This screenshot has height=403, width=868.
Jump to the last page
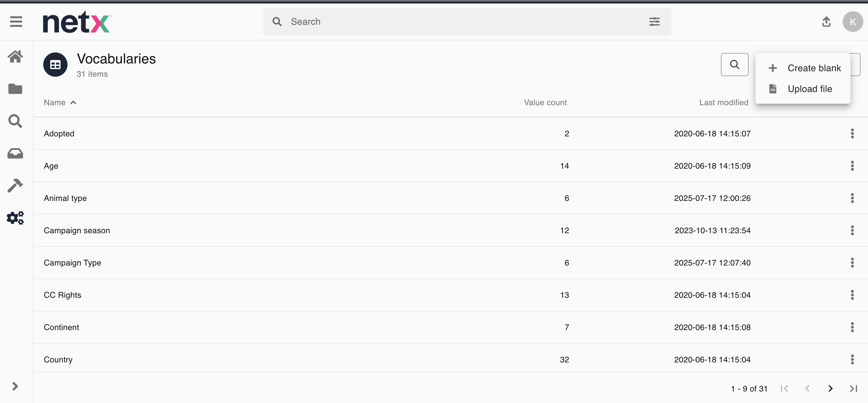coord(853,389)
